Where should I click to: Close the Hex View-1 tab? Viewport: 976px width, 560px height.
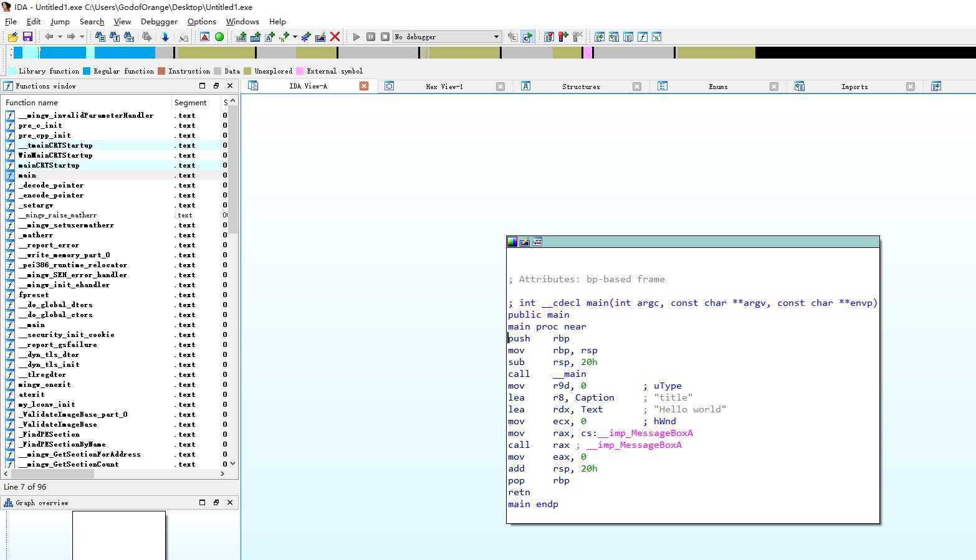click(x=500, y=87)
